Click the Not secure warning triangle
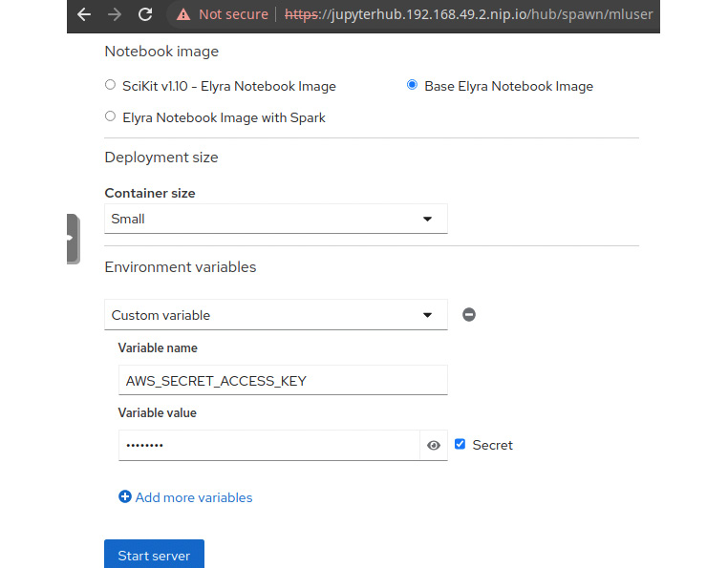Viewport: 728px width, 568px height. click(x=183, y=14)
